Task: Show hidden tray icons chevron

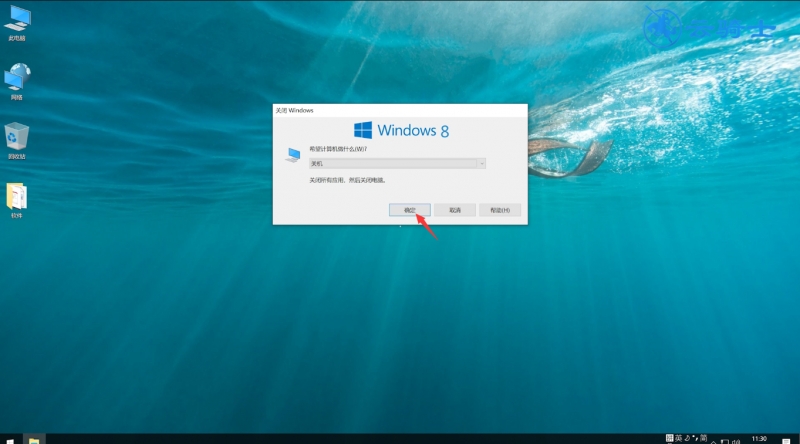Action: 713,442
